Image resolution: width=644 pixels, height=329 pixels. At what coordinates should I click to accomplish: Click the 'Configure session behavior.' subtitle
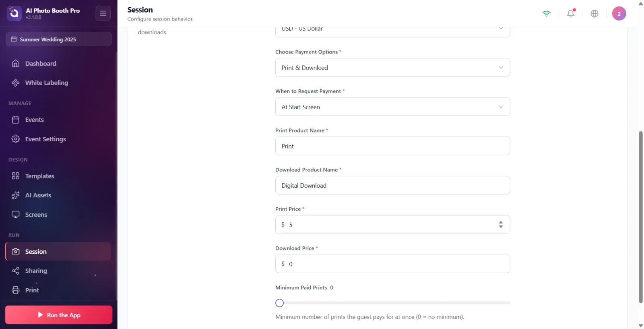coord(161,19)
